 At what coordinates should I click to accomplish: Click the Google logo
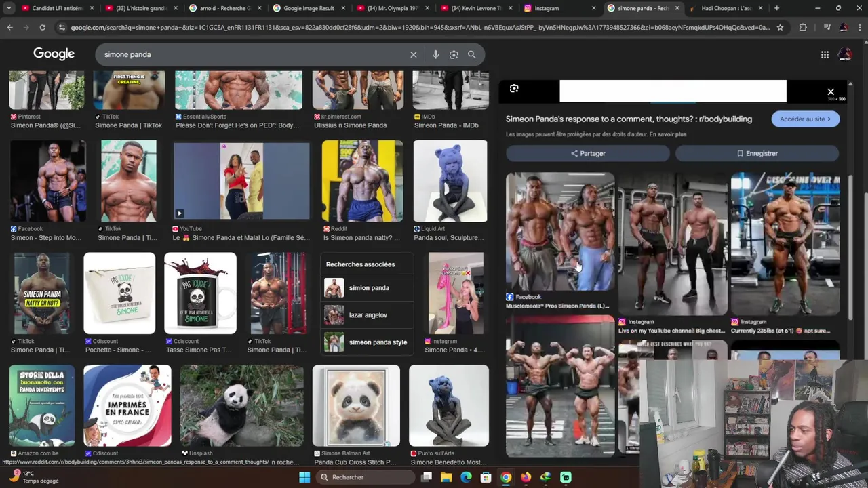[54, 54]
